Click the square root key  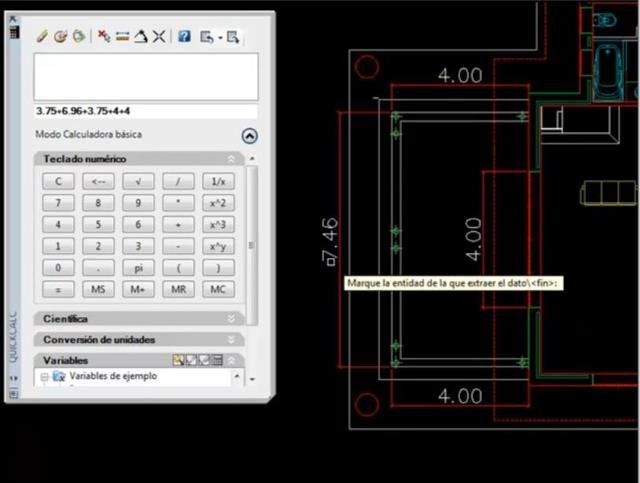[138, 181]
